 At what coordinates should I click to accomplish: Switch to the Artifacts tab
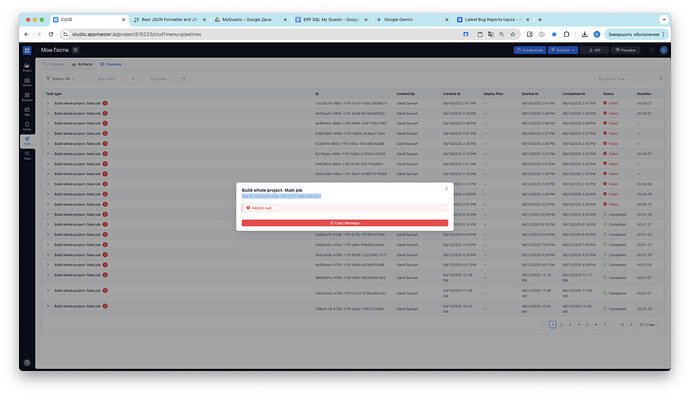pyautogui.click(x=82, y=64)
